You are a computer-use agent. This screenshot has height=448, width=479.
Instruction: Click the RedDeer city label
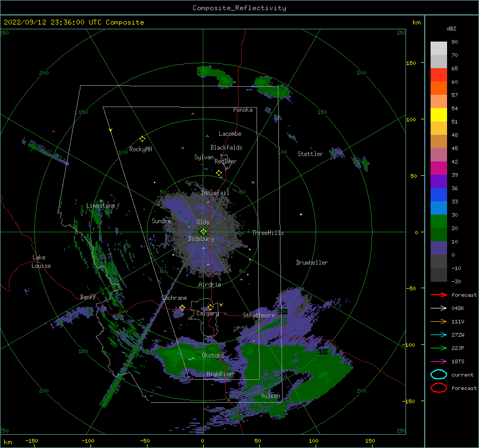click(226, 161)
